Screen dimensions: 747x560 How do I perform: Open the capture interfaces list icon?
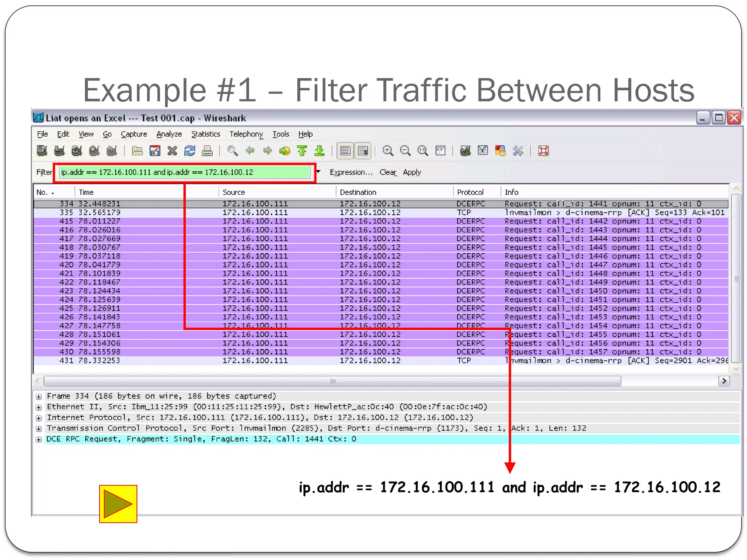pyautogui.click(x=42, y=151)
